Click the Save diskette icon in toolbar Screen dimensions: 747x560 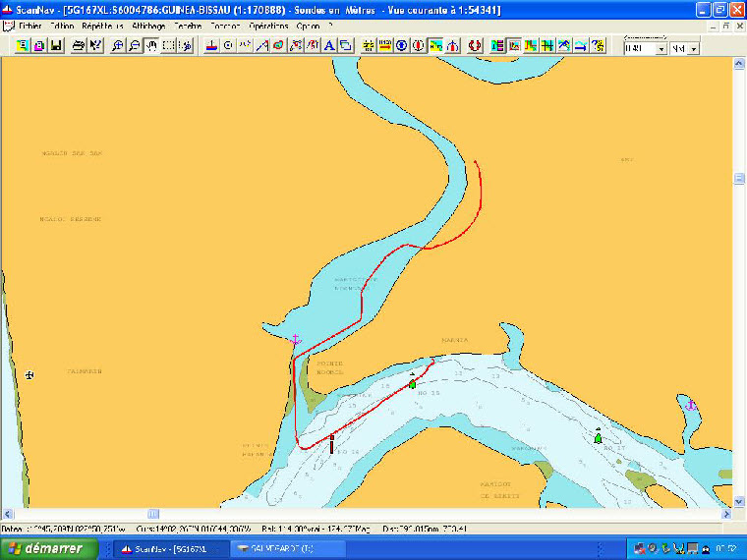(55, 45)
